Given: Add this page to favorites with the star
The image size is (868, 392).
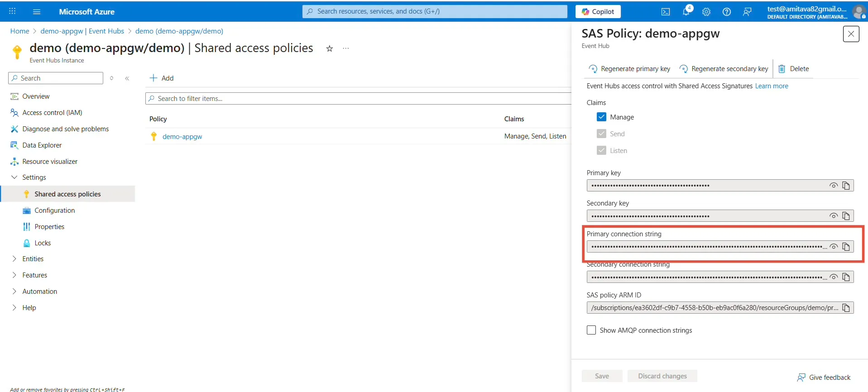Looking at the screenshot, I should point(330,48).
